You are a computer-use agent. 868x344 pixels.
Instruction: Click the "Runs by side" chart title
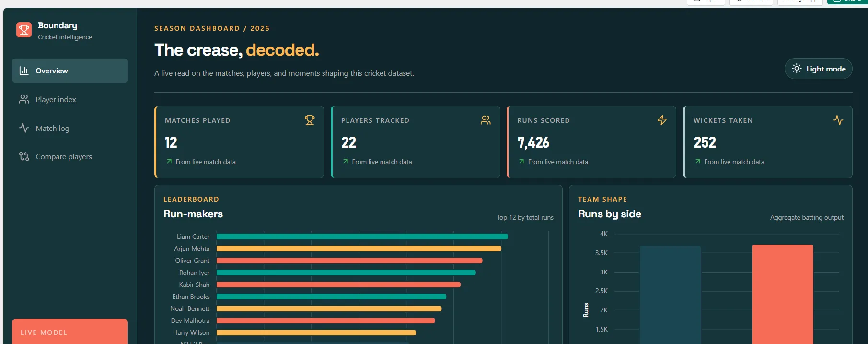610,214
